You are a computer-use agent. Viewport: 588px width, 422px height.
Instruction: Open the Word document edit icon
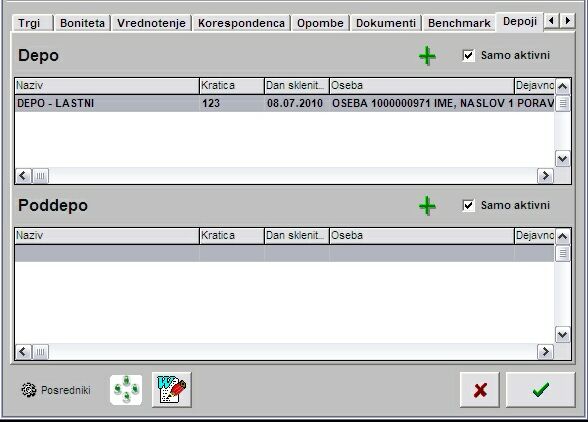pos(172,390)
